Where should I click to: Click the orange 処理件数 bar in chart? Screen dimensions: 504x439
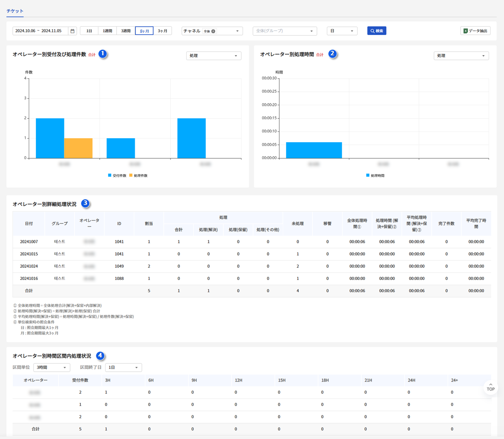point(78,148)
